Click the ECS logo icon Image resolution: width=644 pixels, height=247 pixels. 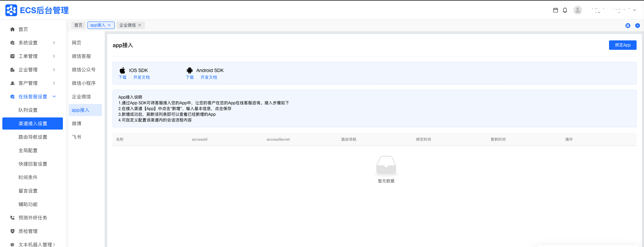[11, 10]
